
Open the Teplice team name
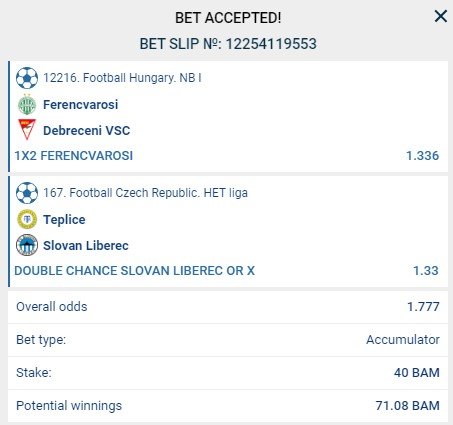pyautogui.click(x=64, y=220)
